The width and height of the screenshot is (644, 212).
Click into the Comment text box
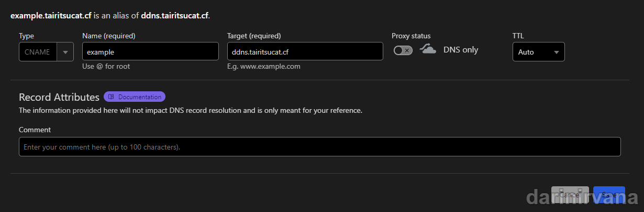[x=319, y=147]
